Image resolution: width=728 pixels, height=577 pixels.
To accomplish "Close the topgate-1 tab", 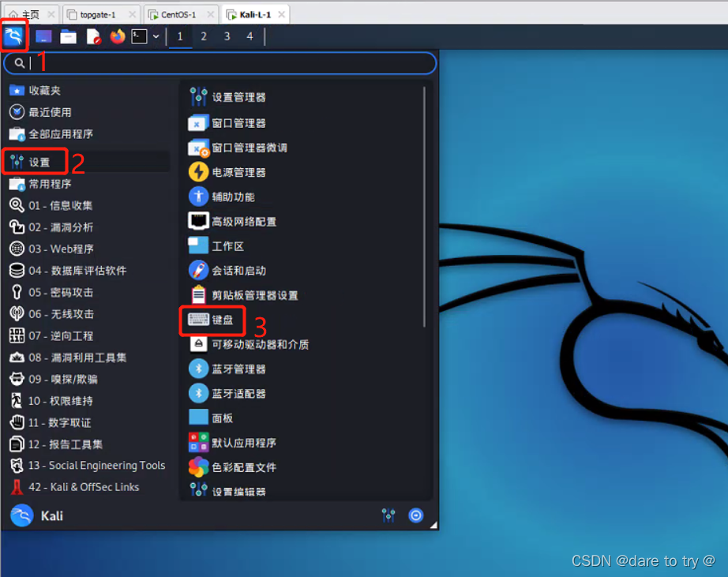I will click(x=133, y=15).
